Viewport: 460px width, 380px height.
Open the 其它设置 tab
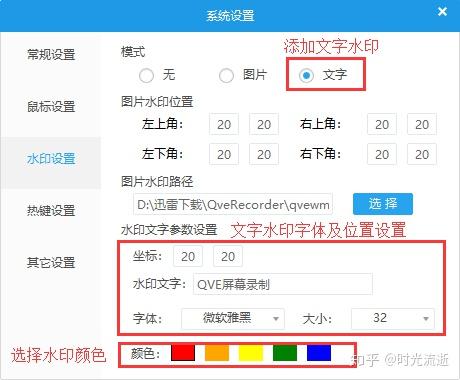point(51,263)
